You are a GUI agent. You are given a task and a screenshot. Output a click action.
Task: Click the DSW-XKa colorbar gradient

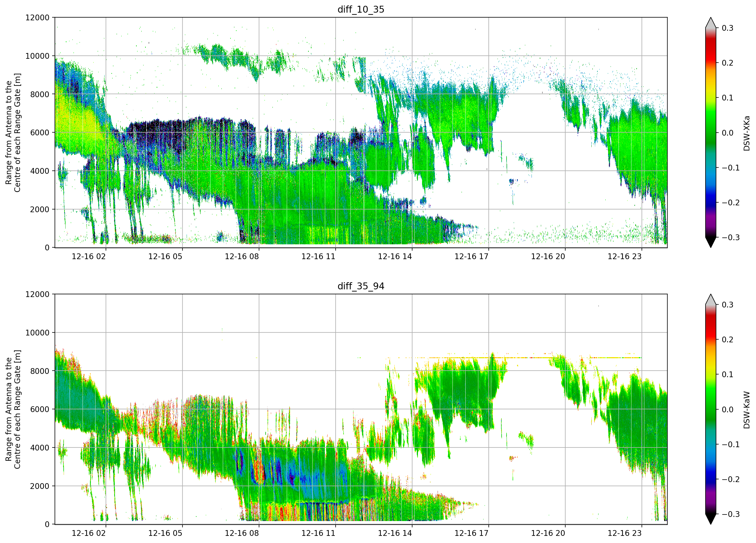[x=711, y=132]
